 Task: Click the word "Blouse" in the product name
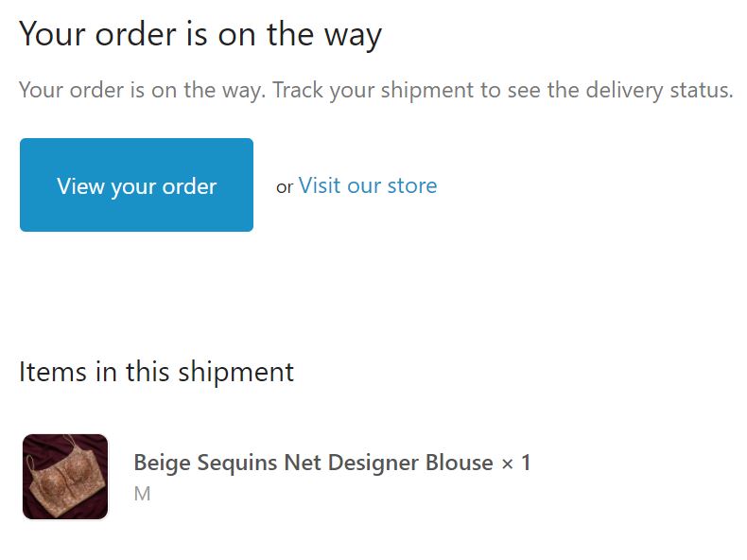pyautogui.click(x=460, y=463)
